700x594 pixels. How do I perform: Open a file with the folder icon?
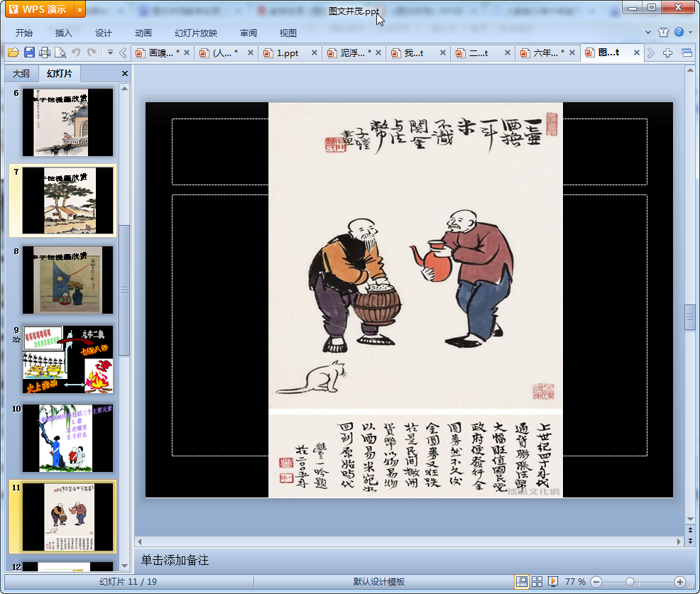pyautogui.click(x=13, y=53)
